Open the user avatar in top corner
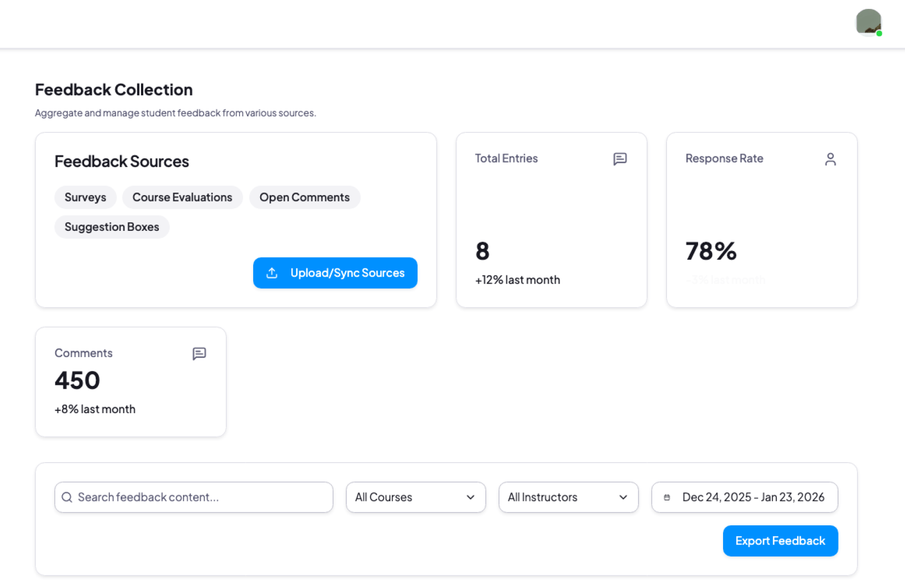The image size is (905, 588). coord(868,22)
